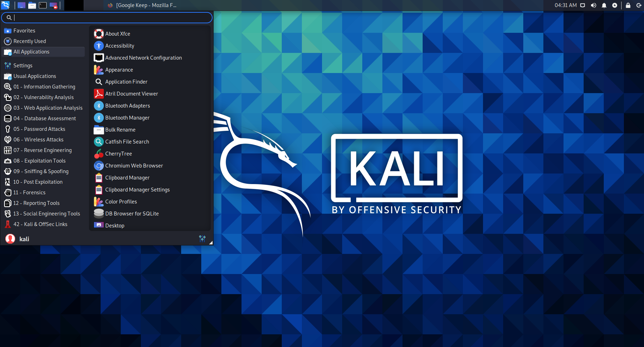
Task: Open the settings editor at menu bottom-right
Action: 202,239
